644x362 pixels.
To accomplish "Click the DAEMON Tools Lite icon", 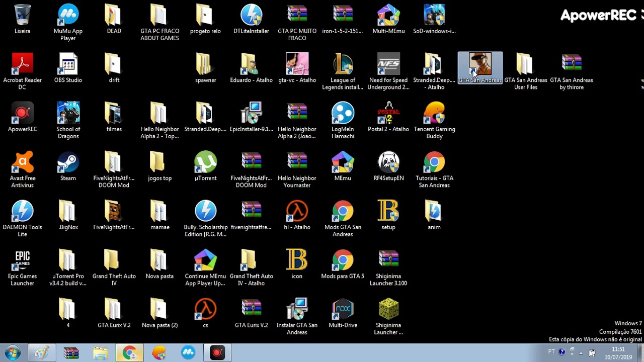I will point(22,219).
